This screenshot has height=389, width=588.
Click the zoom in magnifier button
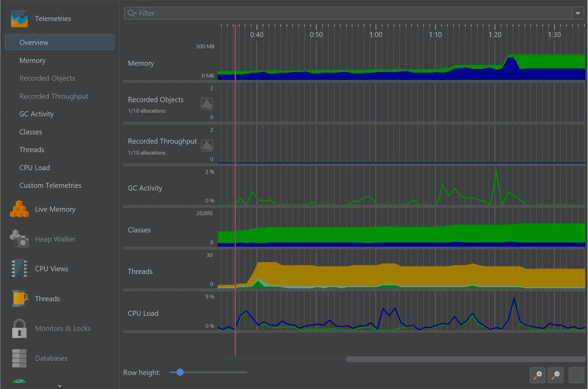538,375
